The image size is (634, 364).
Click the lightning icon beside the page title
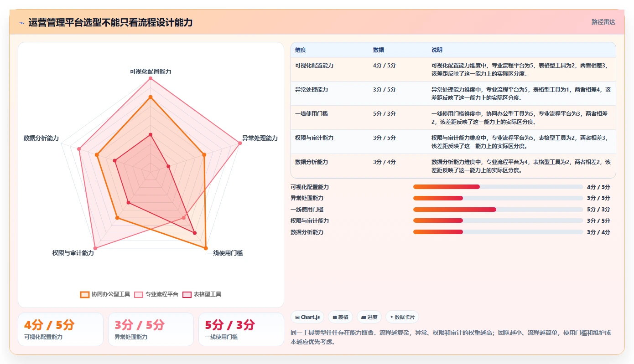pos(21,22)
